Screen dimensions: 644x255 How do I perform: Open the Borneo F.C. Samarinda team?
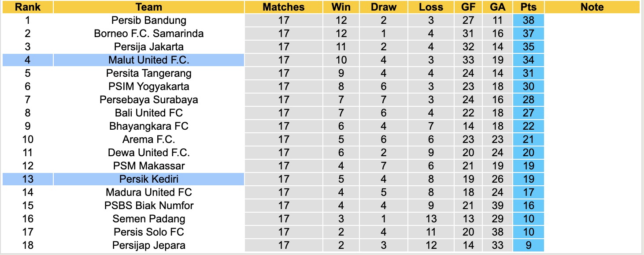149,34
